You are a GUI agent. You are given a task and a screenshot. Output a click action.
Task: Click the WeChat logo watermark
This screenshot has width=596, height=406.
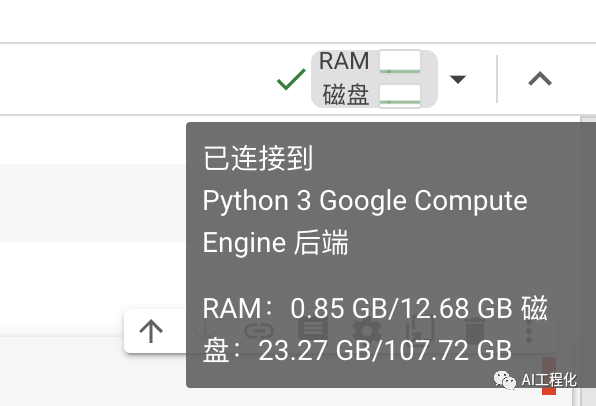(x=504, y=380)
